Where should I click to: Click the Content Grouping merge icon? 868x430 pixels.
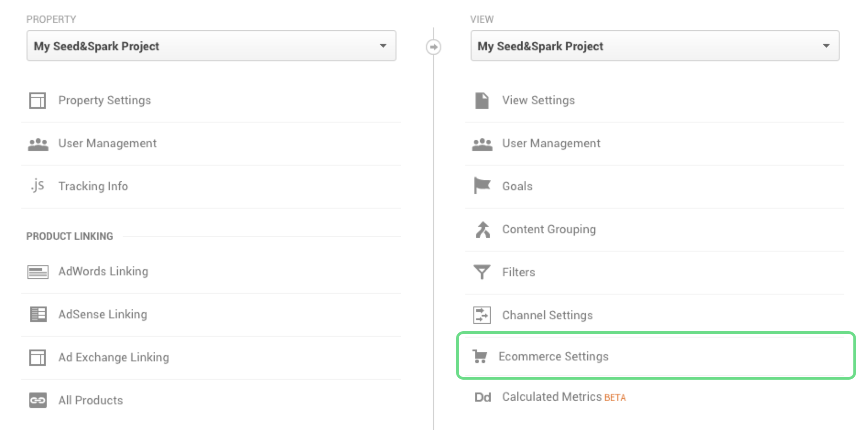[x=483, y=230]
